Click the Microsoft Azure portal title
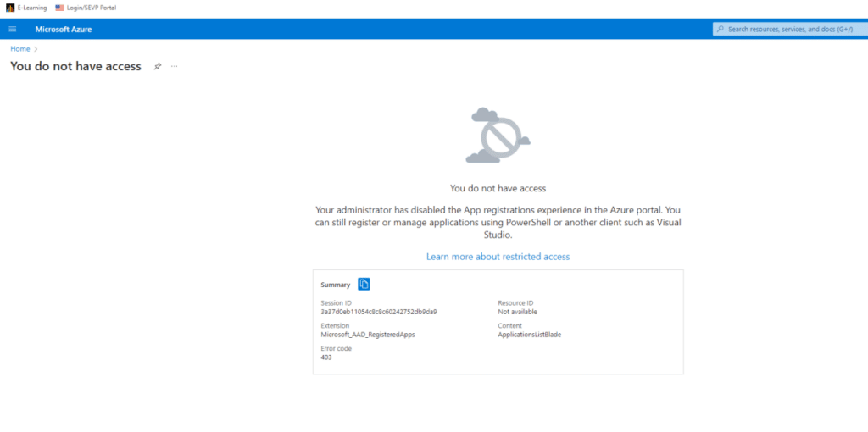 [64, 29]
